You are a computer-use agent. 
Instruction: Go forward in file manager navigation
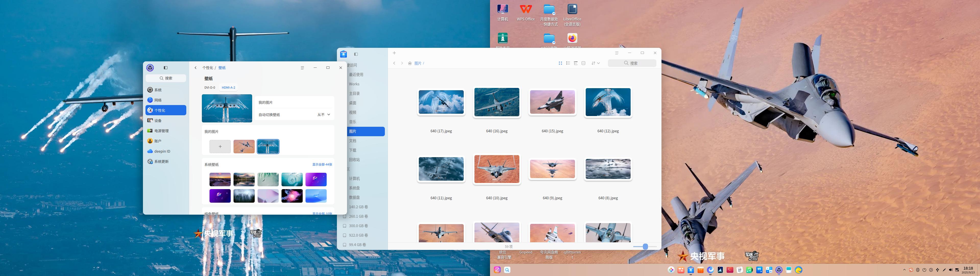coord(402,63)
